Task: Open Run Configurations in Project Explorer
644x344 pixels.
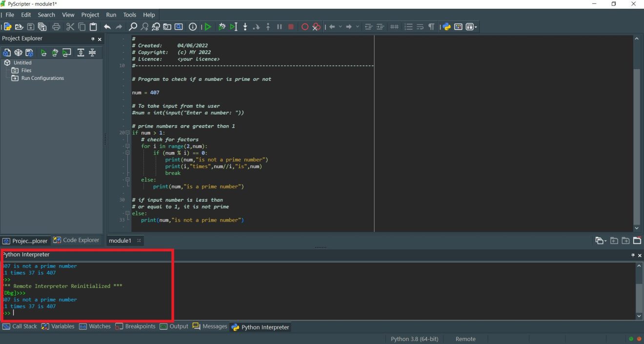Action: coord(43,78)
